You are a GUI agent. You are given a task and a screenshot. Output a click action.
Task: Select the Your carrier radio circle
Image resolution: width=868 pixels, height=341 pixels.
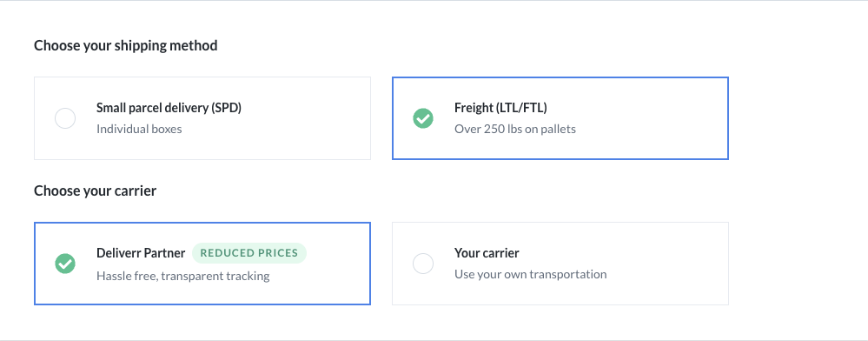pyautogui.click(x=423, y=264)
